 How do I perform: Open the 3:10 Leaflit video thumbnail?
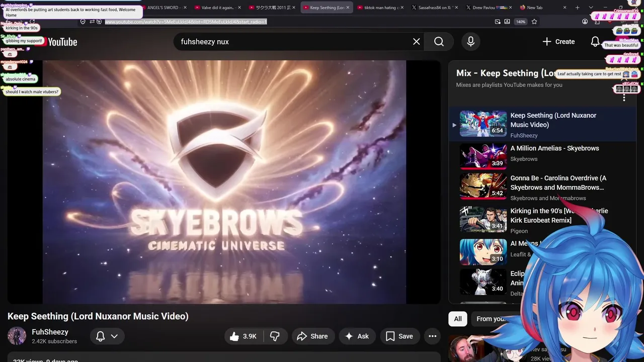[483, 252]
